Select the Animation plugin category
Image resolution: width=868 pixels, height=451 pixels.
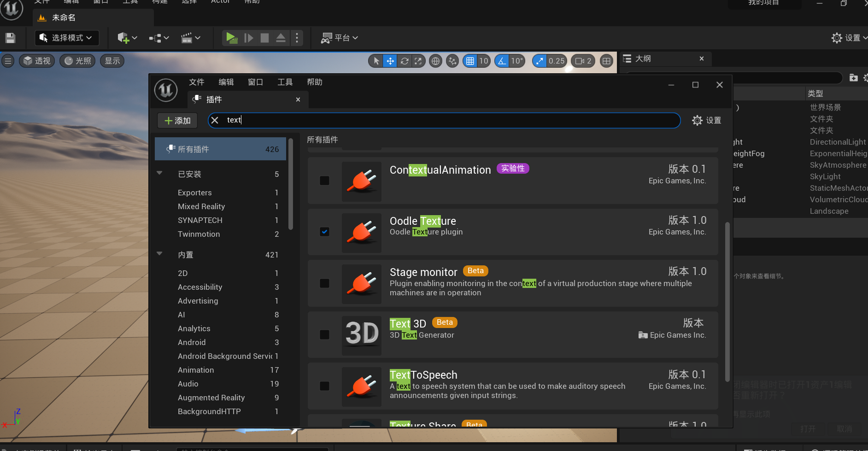click(x=196, y=370)
